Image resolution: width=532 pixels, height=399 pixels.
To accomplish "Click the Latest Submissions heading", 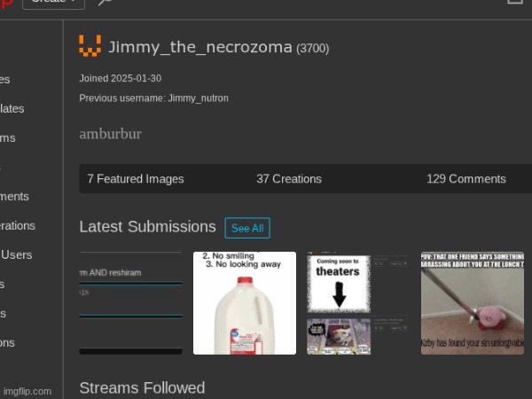I will pyautogui.click(x=147, y=227).
